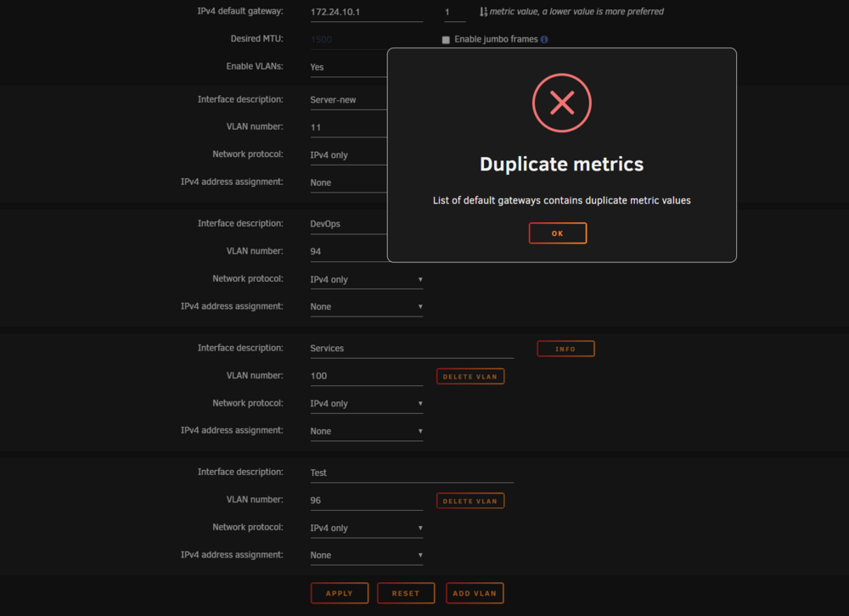Click the red error X icon
Screen dimensions: 849x616
click(x=561, y=103)
